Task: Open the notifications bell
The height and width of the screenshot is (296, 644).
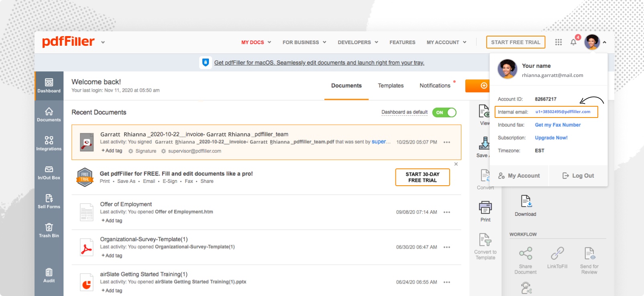Action: click(x=573, y=42)
